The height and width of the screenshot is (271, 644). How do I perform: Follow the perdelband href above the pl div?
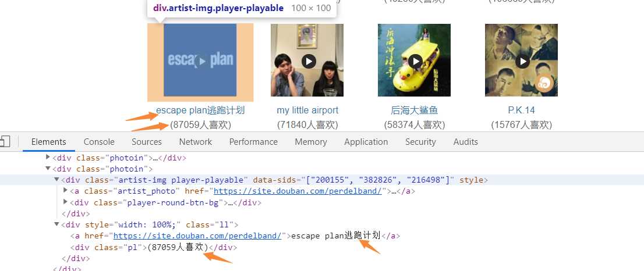pyautogui.click(x=197, y=236)
